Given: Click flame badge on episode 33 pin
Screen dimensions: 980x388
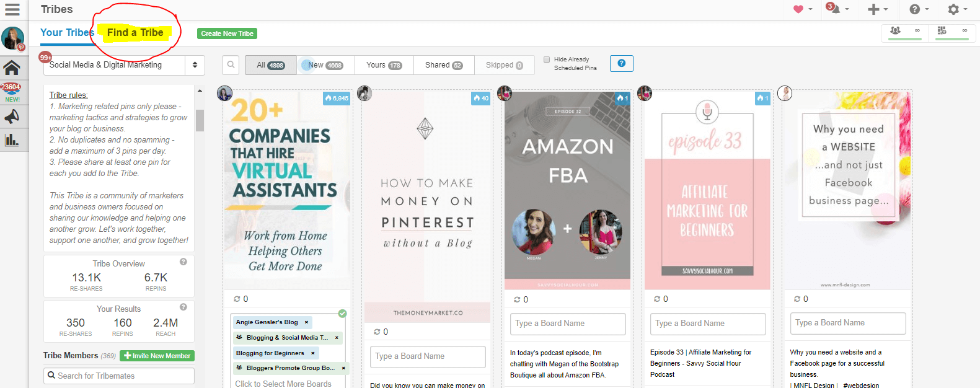Looking at the screenshot, I should tap(762, 98).
